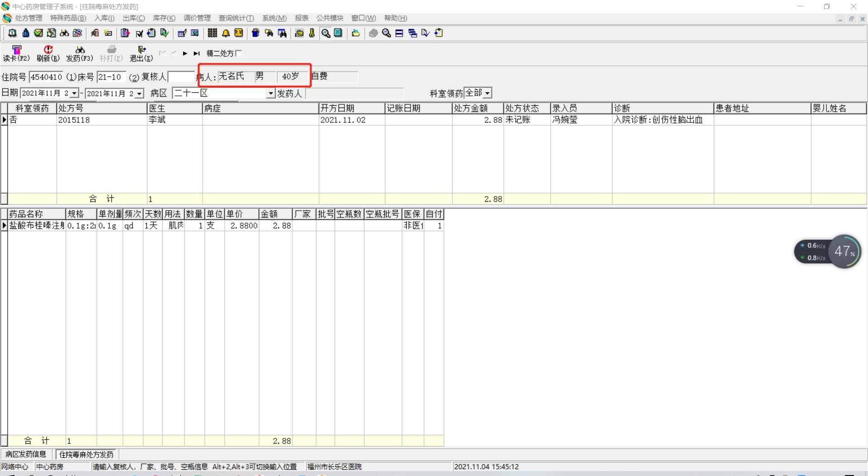Viewport: 868px width, 476px height.
Task: Click the 处方状态 column header
Action: coord(527,108)
